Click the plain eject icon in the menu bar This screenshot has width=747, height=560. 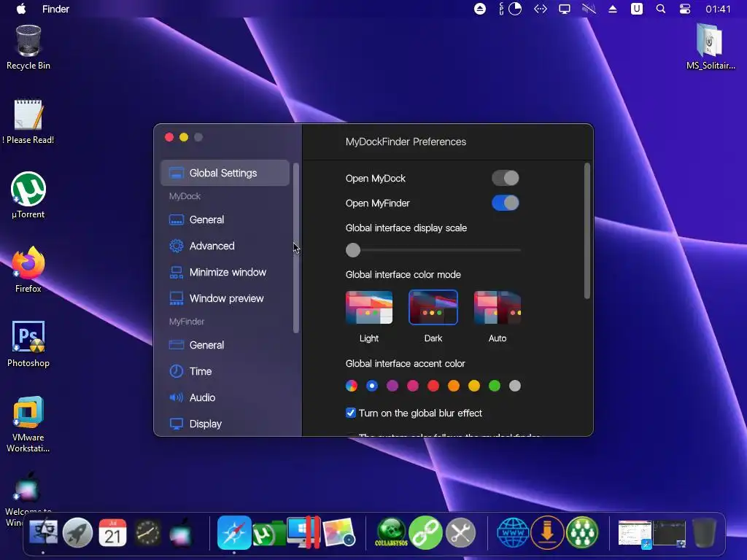tap(613, 9)
